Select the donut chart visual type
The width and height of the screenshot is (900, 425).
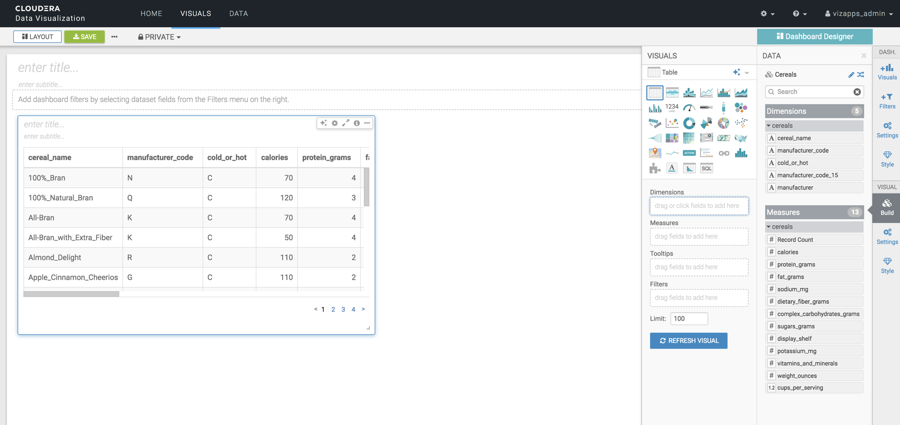689,123
